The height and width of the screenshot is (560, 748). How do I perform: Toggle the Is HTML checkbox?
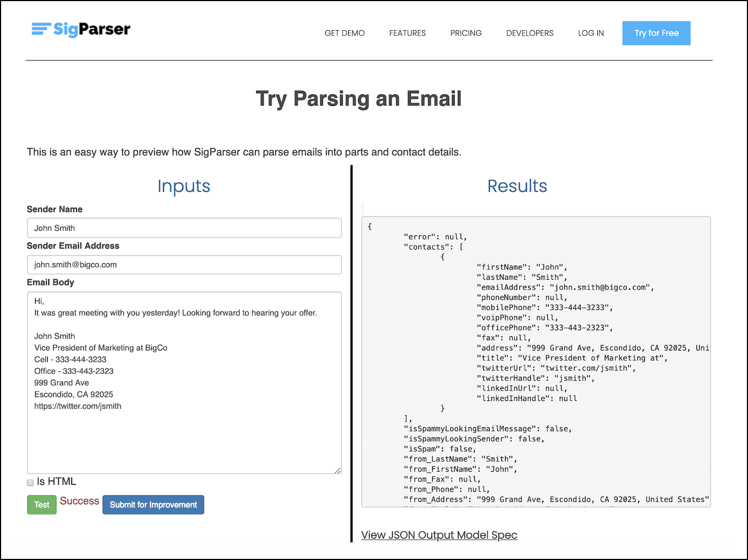pyautogui.click(x=30, y=483)
